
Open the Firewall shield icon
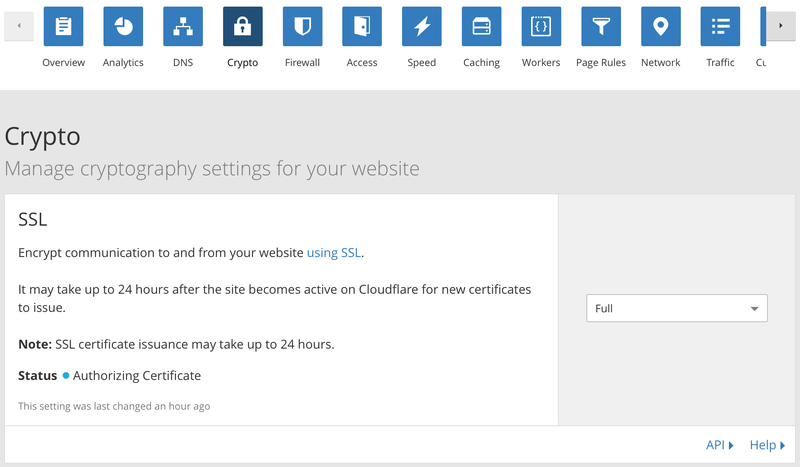tap(303, 26)
